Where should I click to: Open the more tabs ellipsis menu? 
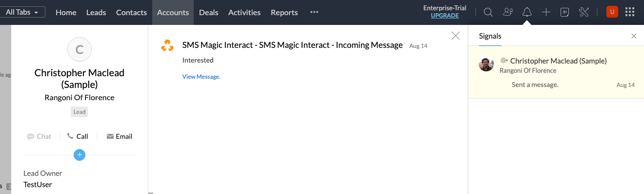pyautogui.click(x=314, y=12)
